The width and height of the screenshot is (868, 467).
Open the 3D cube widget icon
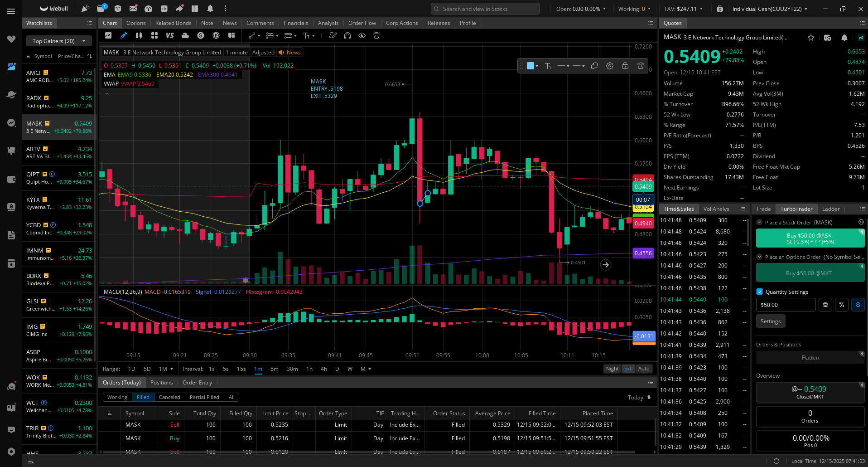(118, 9)
